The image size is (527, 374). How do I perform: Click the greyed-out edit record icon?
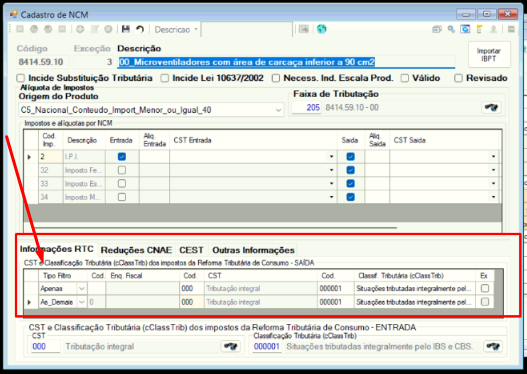pyautogui.click(x=94, y=29)
